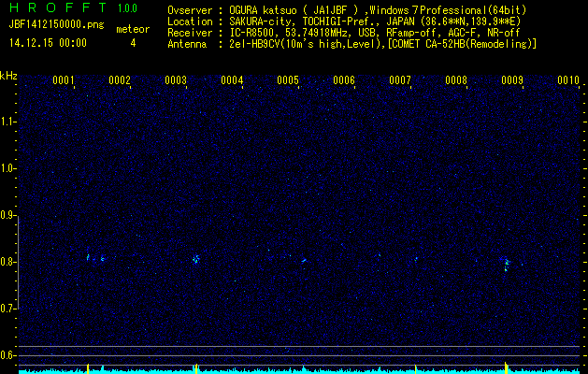Click the 1.1 kHz axis label
588x374 pixels.
coord(7,122)
